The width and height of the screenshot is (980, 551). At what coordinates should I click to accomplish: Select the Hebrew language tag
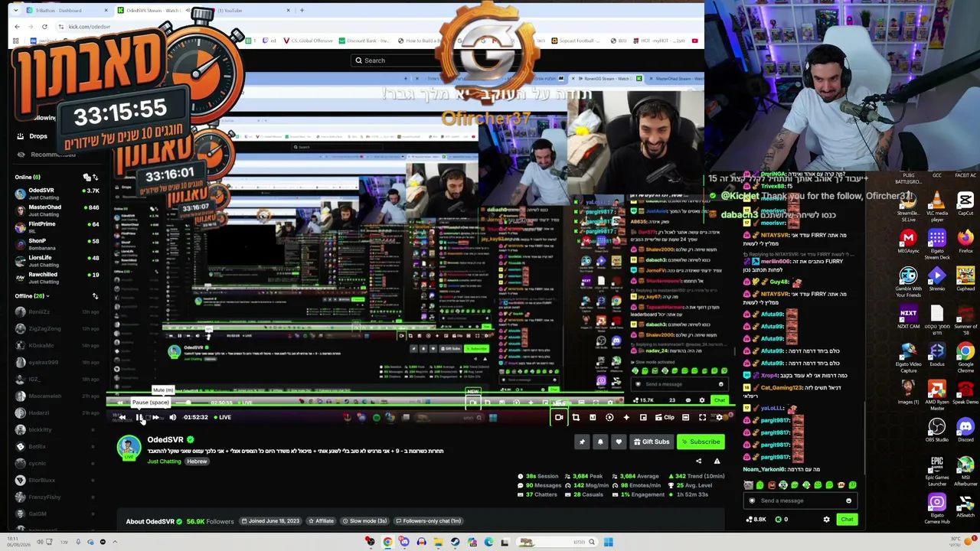click(x=197, y=461)
